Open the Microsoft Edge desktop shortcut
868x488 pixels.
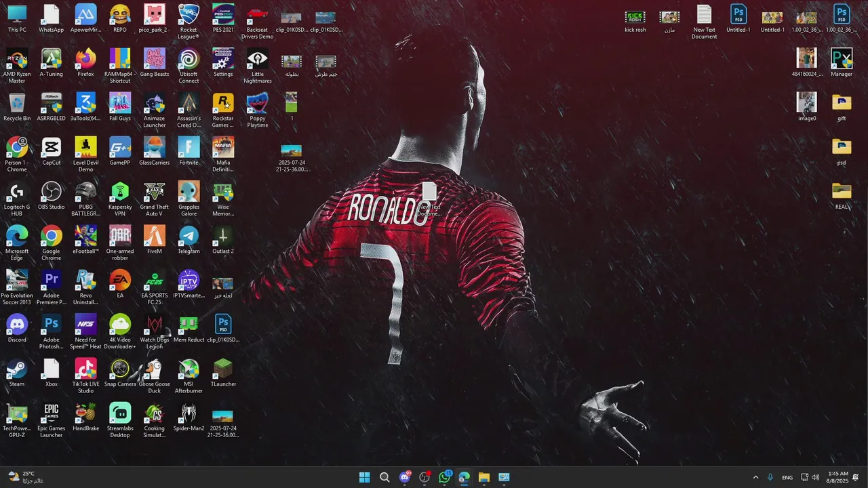(x=17, y=243)
